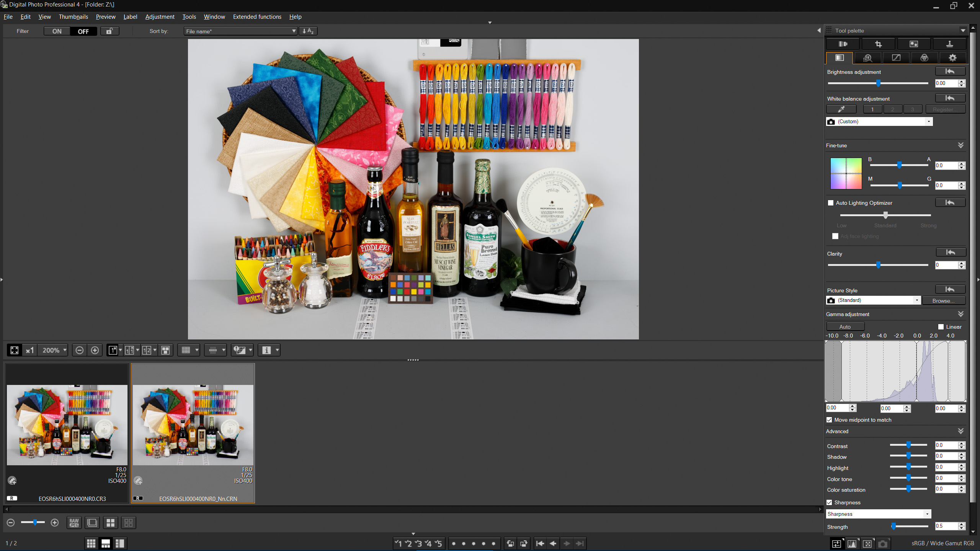Viewport: 980px width, 551px height.
Task: Click the fit-to-window view icon
Action: (15, 350)
